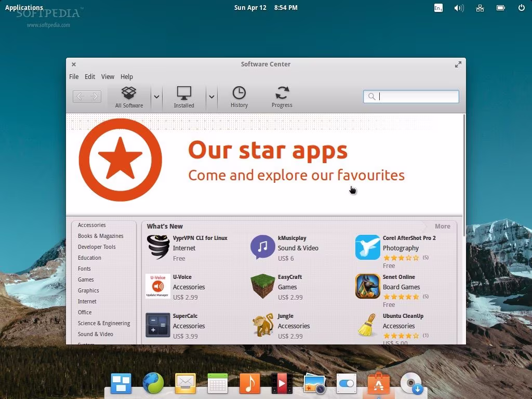Screen dimensions: 532x399
Task: Open the network indicator
Action: (x=480, y=8)
